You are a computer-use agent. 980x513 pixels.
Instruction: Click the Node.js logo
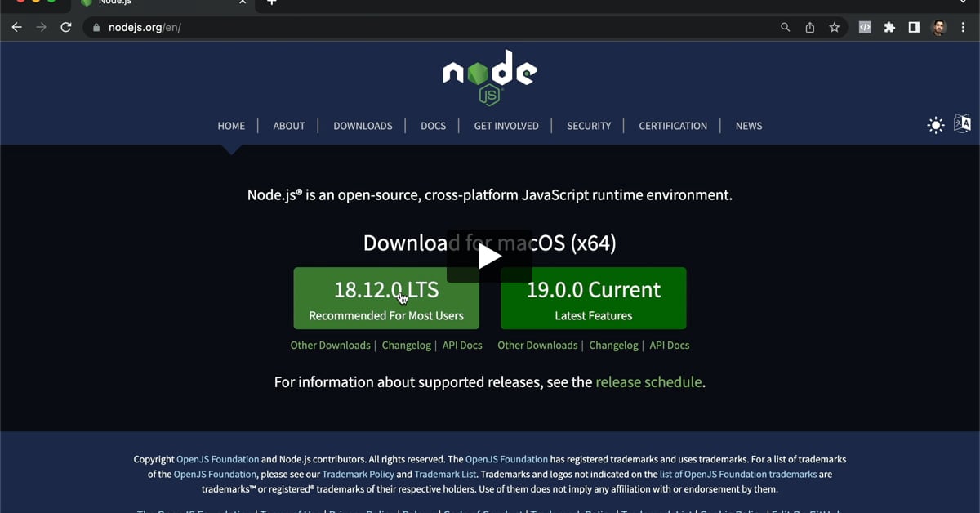490,78
